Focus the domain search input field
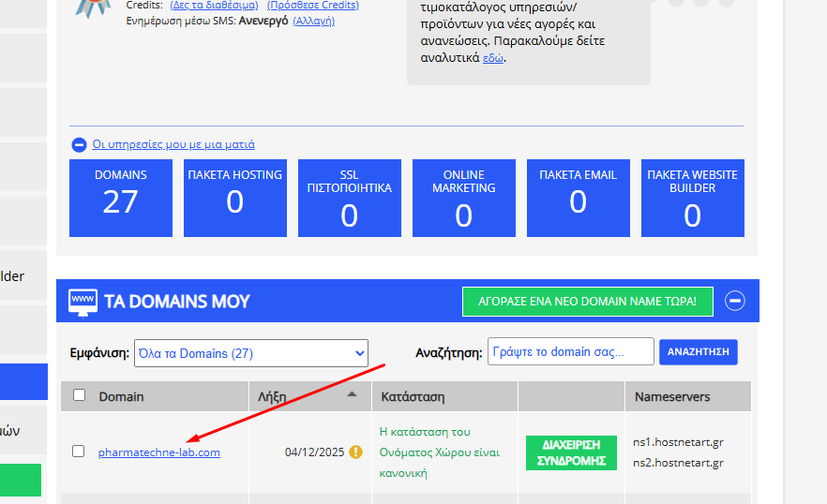Image resolution: width=827 pixels, height=504 pixels. (x=570, y=352)
